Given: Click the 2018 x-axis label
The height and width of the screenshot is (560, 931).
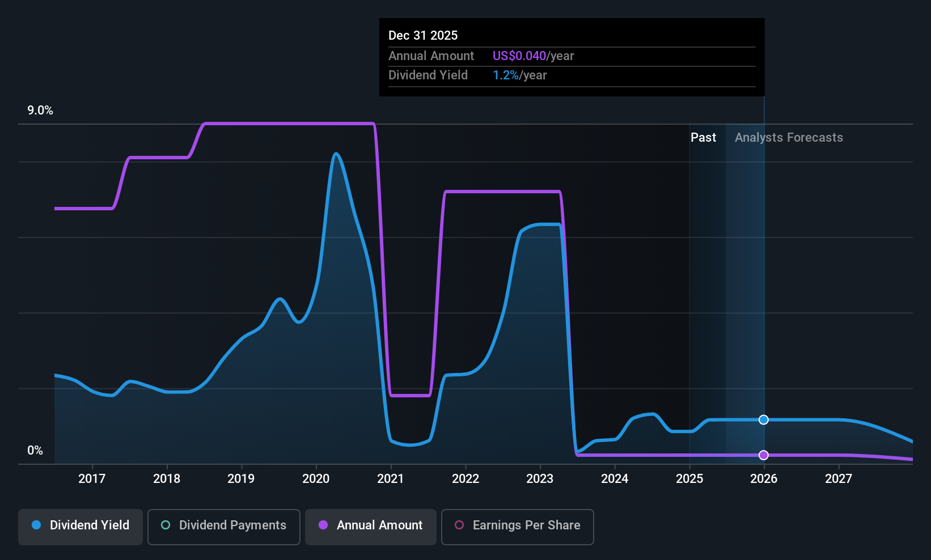Looking at the screenshot, I should (x=167, y=479).
